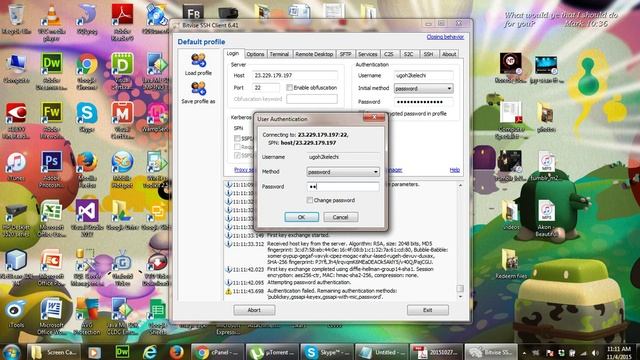
Task: Switch to the S2C tab
Action: coord(408,54)
